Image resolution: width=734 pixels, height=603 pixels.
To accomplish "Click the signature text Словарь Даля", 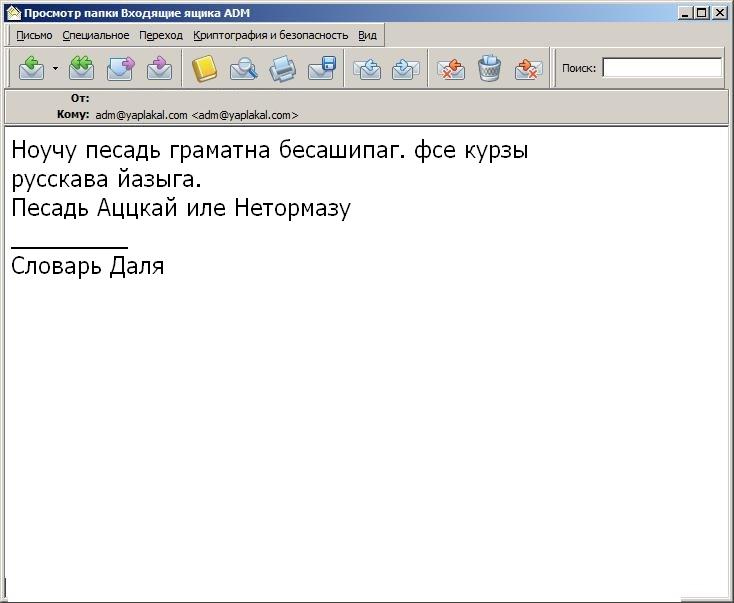I will (88, 266).
